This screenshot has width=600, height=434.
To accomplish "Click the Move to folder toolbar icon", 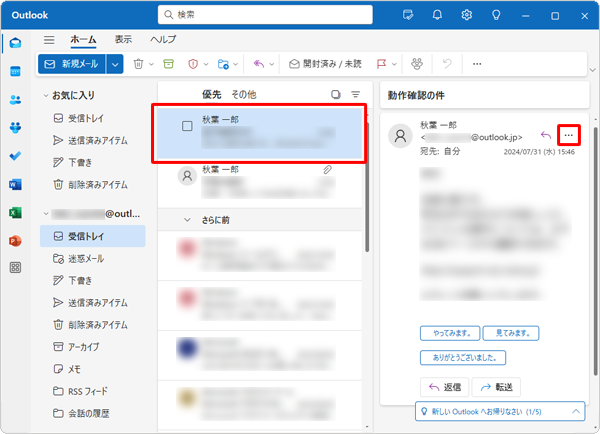I will (x=223, y=64).
